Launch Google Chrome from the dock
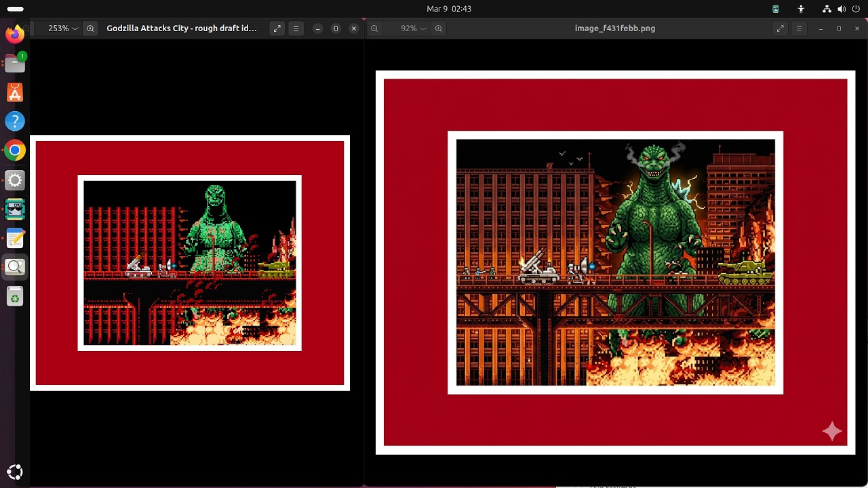868x488 pixels. (15, 150)
